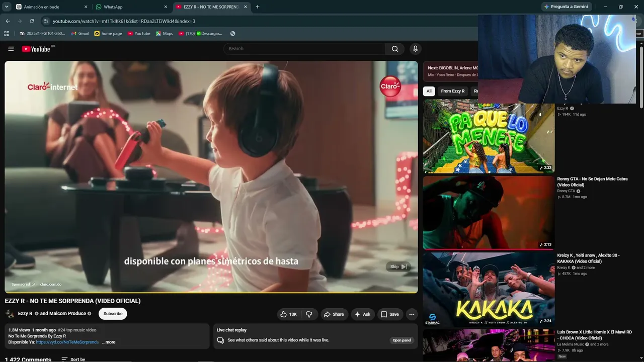
Task: Open a new browser tab
Action: pos(258,7)
